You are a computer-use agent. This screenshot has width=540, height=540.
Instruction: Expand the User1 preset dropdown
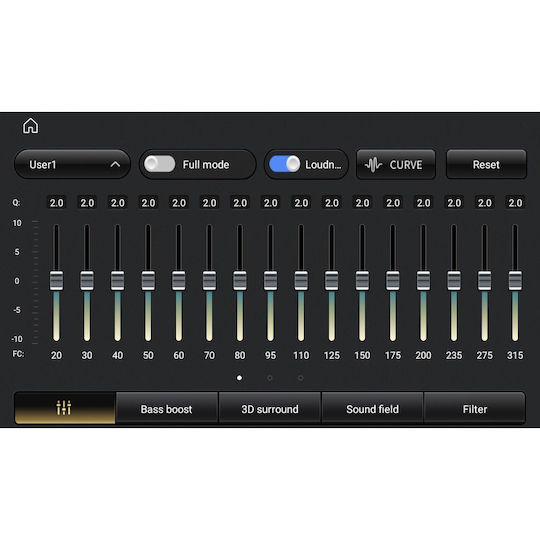(72, 164)
